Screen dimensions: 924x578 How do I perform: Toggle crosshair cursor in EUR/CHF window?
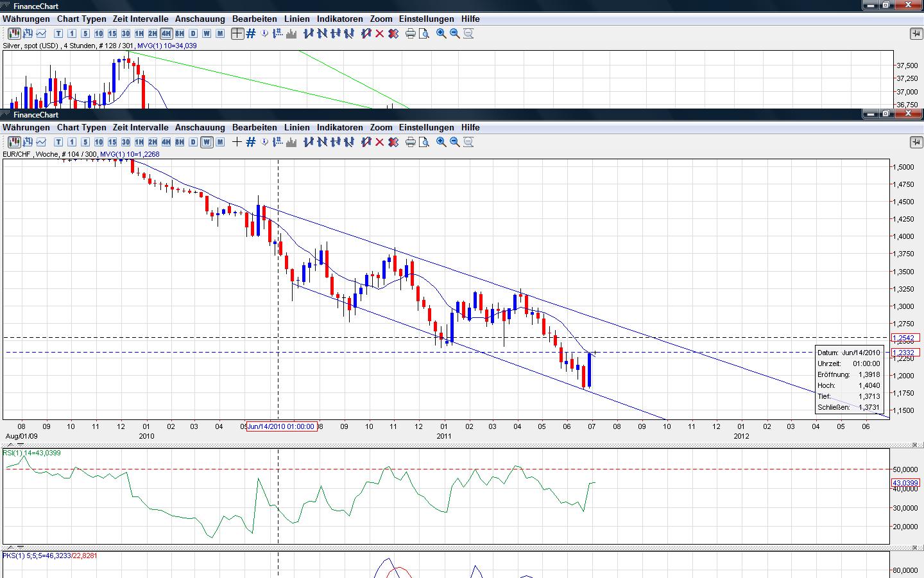click(x=237, y=142)
